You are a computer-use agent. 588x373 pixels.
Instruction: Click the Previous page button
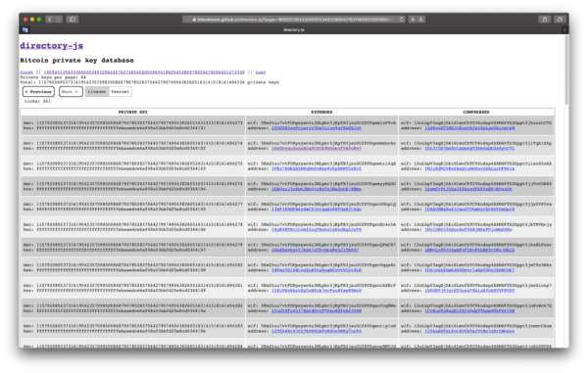pos(38,92)
